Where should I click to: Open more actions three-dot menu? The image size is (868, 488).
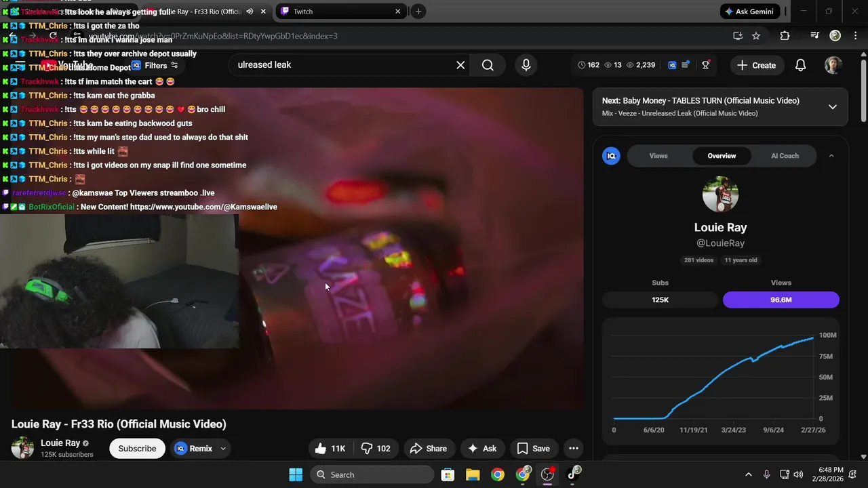coord(574,449)
